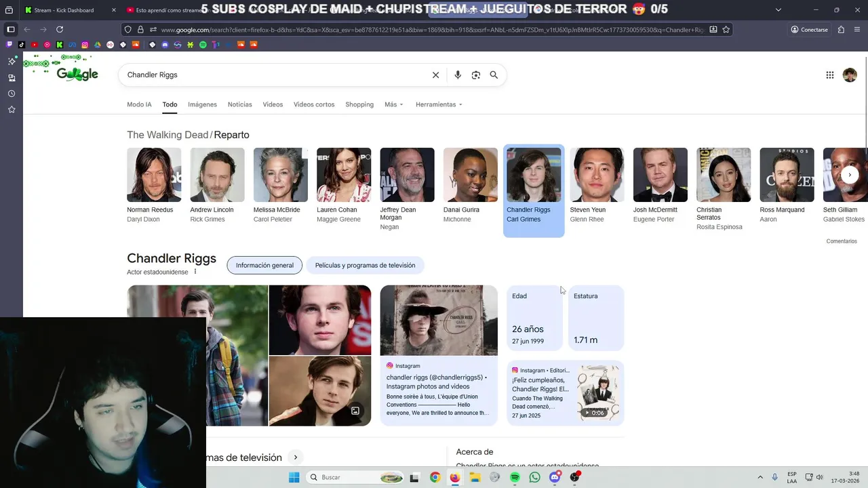Open the three-dot menu beside Actor estadounidense
Viewport: 868px width, 488px height.
pyautogui.click(x=195, y=272)
